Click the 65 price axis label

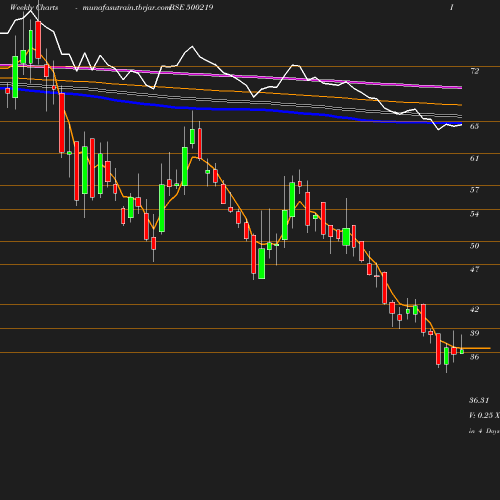[474, 126]
